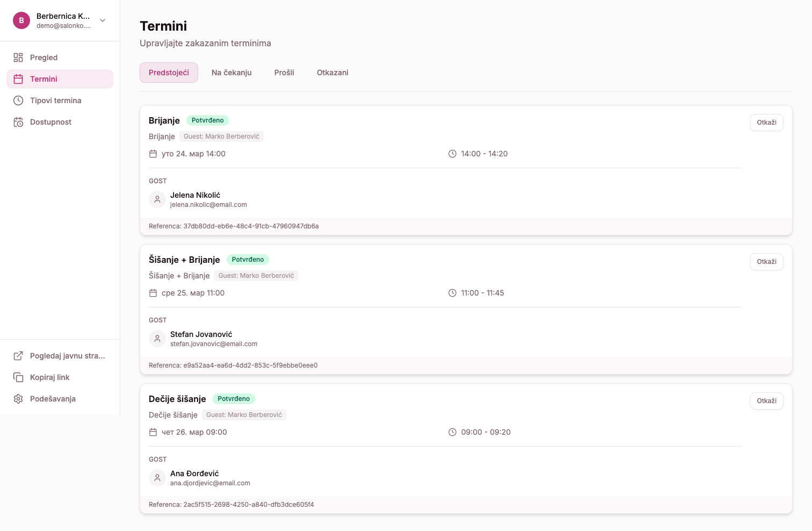The height and width of the screenshot is (531, 812).
Task: Open the Prošli appointments tab
Action: (284, 73)
